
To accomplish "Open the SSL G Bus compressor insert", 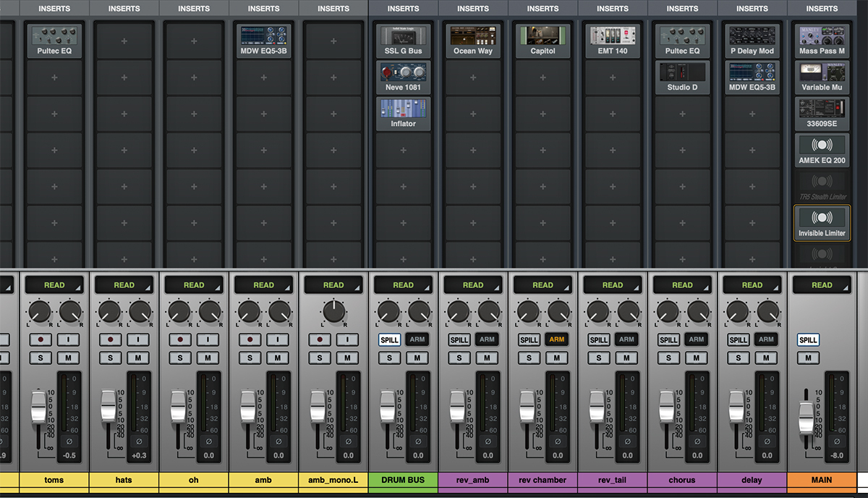I will pyautogui.click(x=404, y=41).
